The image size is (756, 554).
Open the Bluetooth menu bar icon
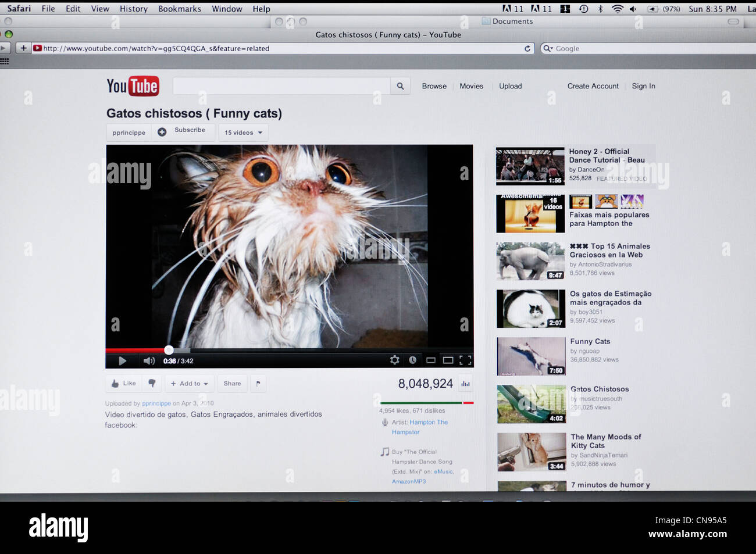pyautogui.click(x=601, y=9)
